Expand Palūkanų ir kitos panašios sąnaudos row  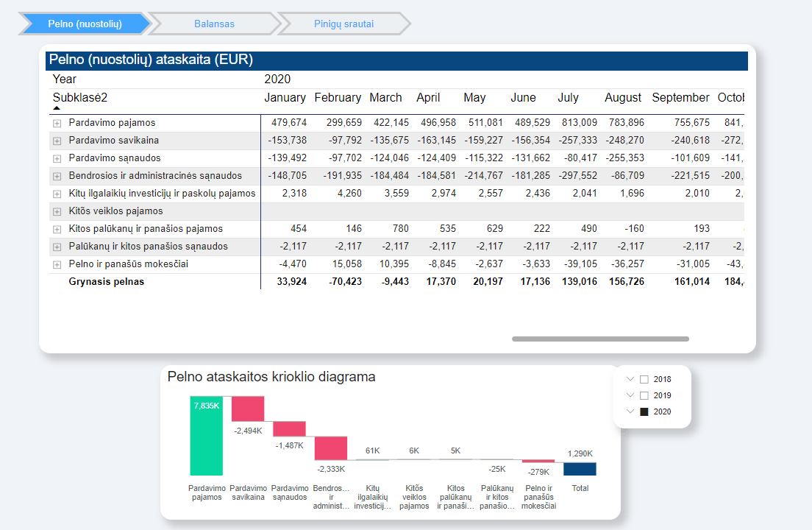57,247
